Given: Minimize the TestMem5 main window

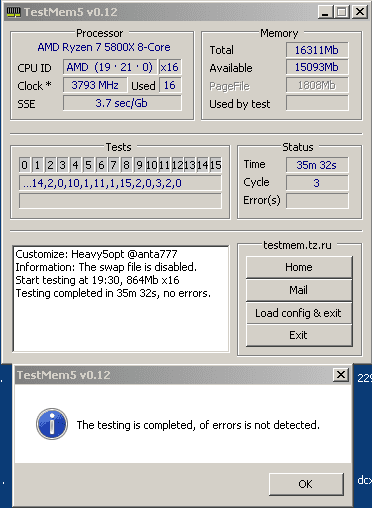Looking at the screenshot, I should pyautogui.click(x=326, y=12).
